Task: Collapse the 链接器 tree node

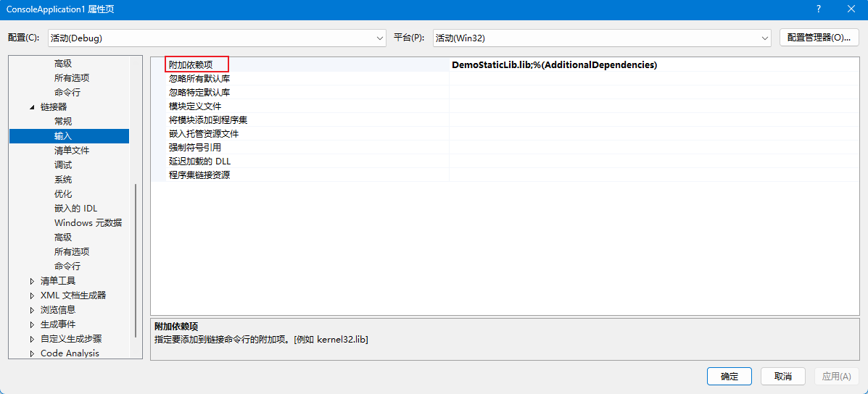Action: pyautogui.click(x=32, y=107)
